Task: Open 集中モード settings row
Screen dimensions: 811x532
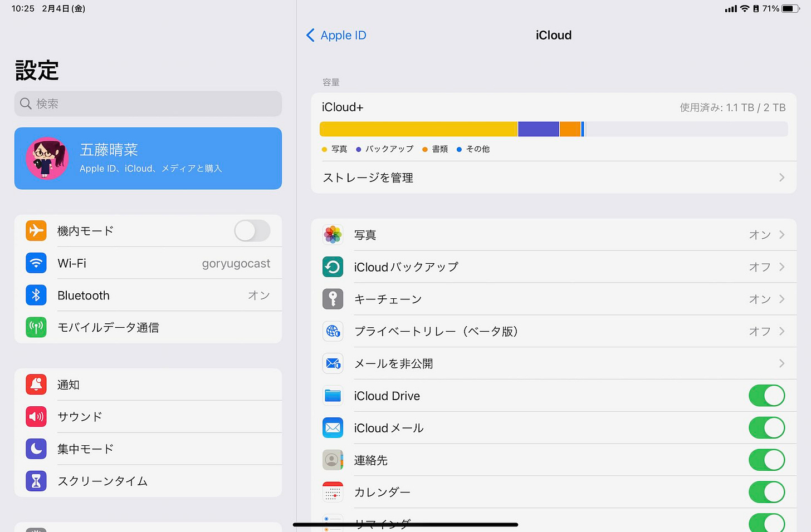Action: 148,449
